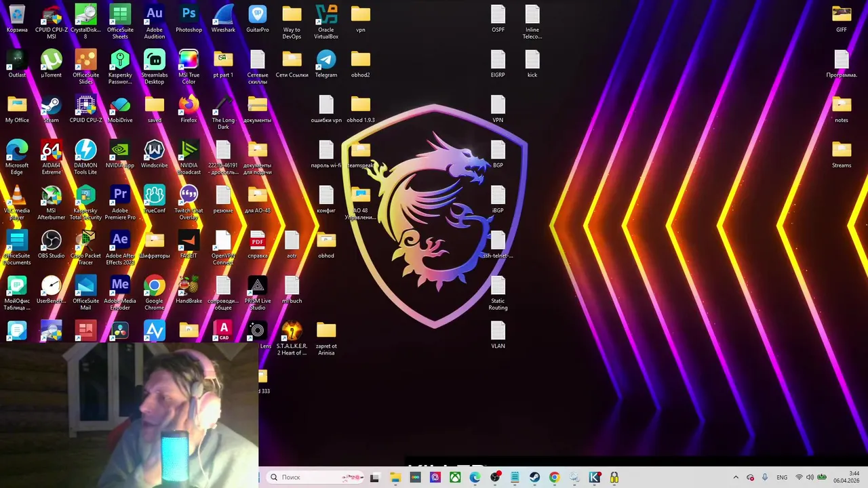The height and width of the screenshot is (488, 868).
Task: Open the Static Routing file
Action: (x=498, y=293)
